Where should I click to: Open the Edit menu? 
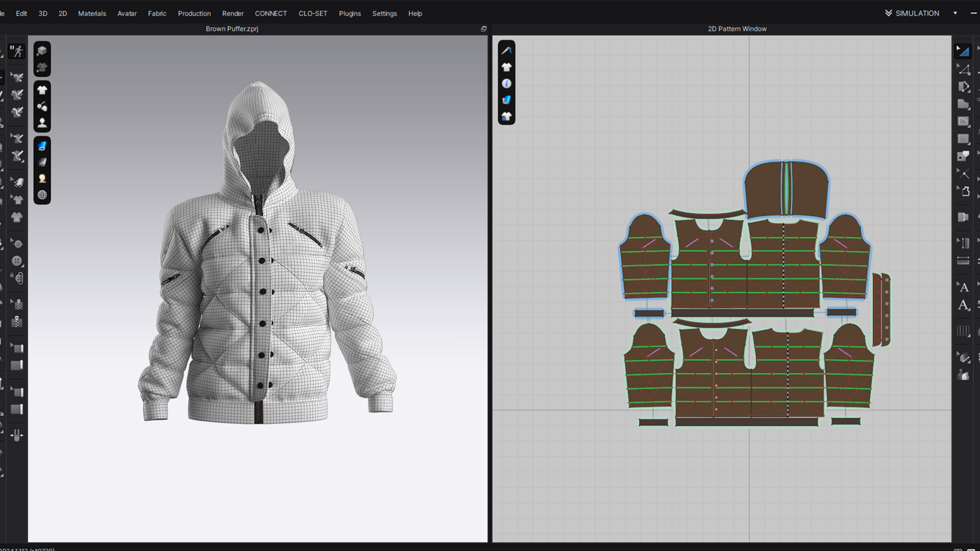point(22,13)
